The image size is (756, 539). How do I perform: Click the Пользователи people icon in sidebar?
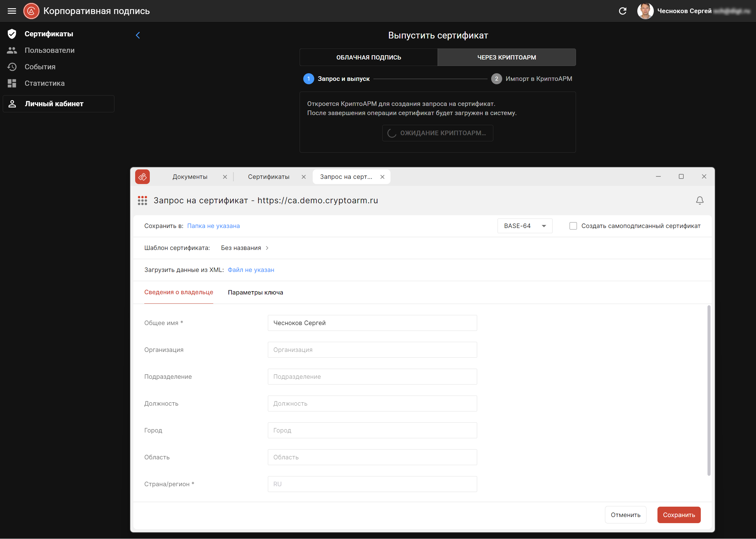pos(12,50)
